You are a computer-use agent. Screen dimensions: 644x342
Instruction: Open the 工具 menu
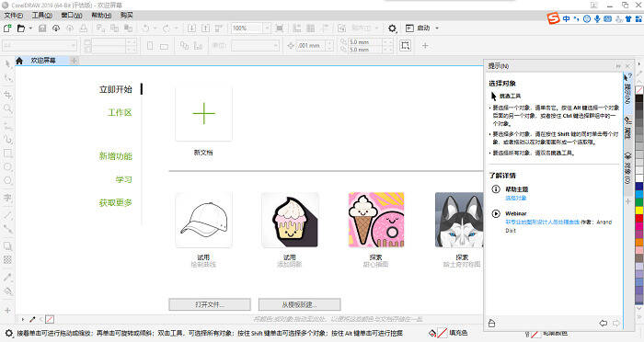coord(42,16)
